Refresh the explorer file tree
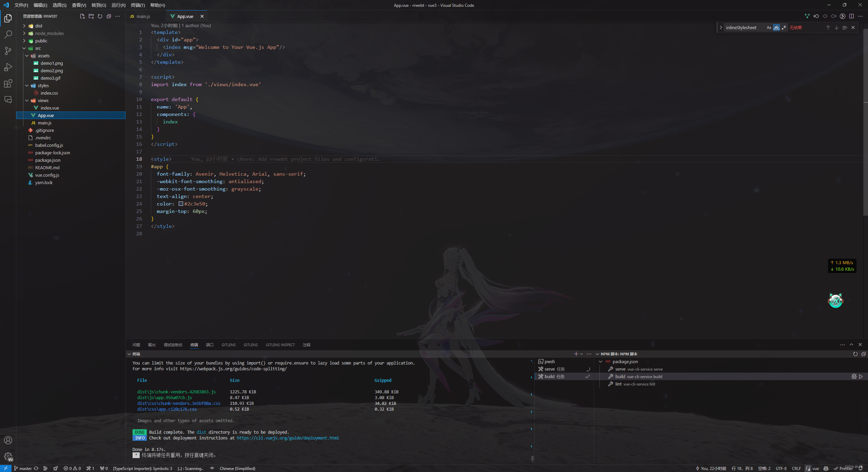The height and width of the screenshot is (472, 868). point(100,16)
